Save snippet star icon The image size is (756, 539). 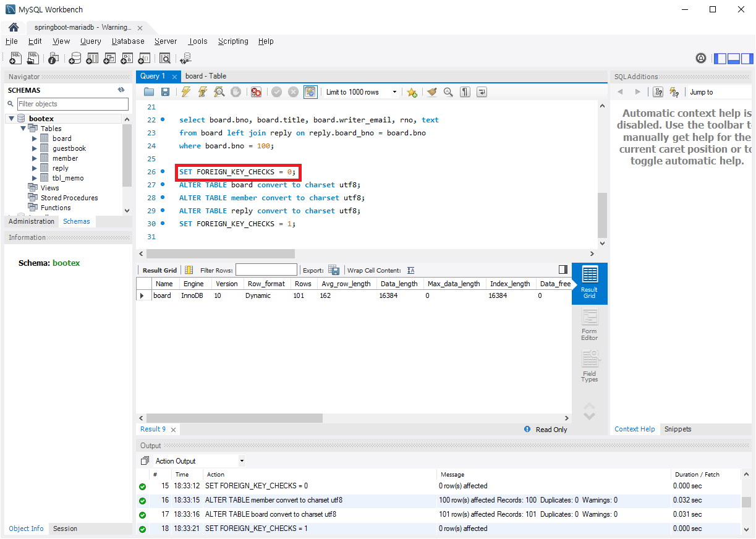(x=412, y=92)
